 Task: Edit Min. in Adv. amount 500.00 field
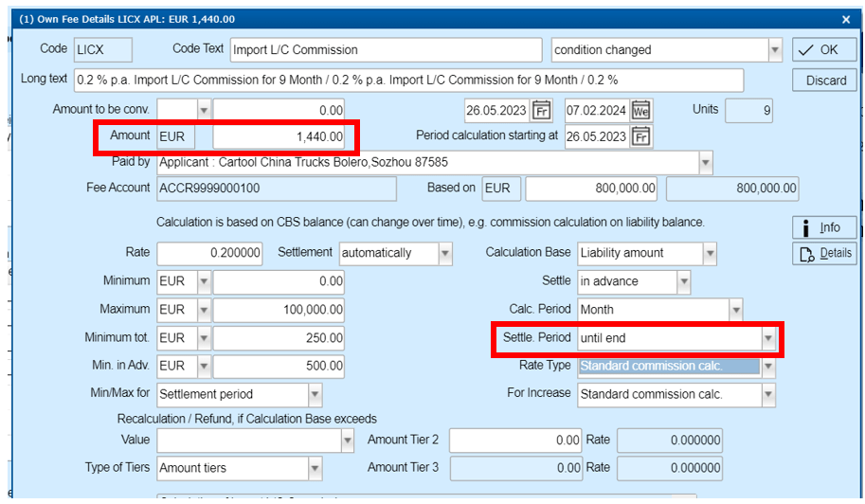(x=279, y=366)
